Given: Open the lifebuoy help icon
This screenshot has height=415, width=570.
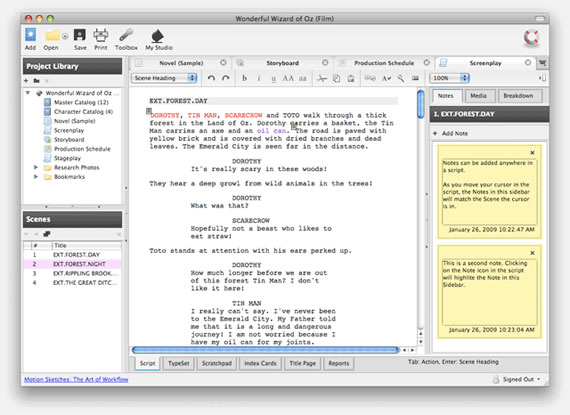Looking at the screenshot, I should point(531,38).
